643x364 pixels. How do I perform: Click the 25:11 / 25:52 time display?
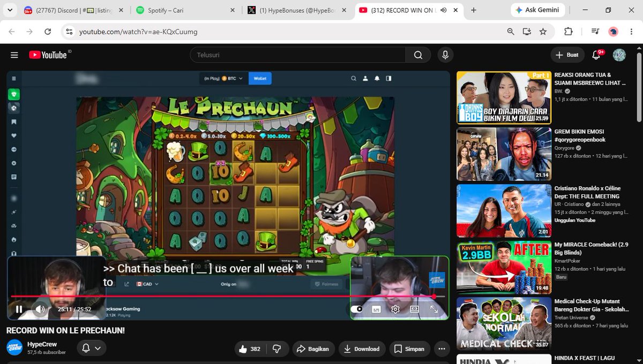click(74, 309)
